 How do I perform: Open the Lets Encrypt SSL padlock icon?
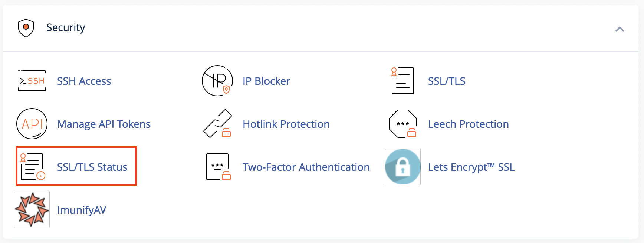click(403, 167)
